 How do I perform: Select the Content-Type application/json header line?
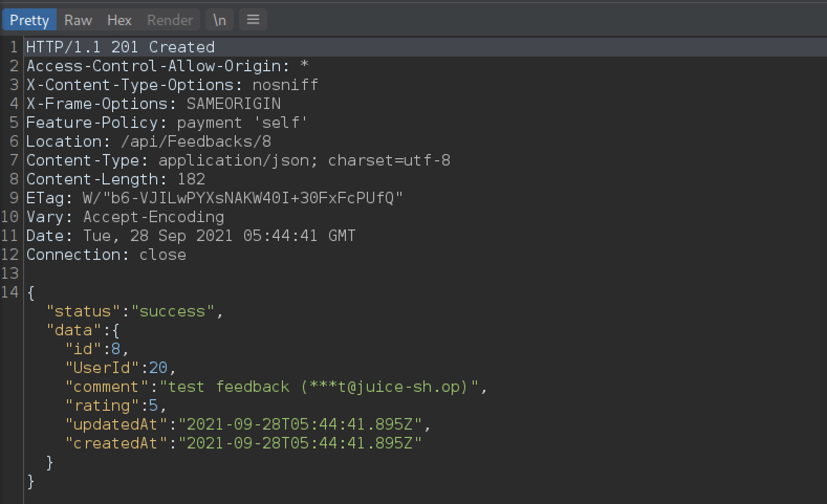[x=238, y=160]
